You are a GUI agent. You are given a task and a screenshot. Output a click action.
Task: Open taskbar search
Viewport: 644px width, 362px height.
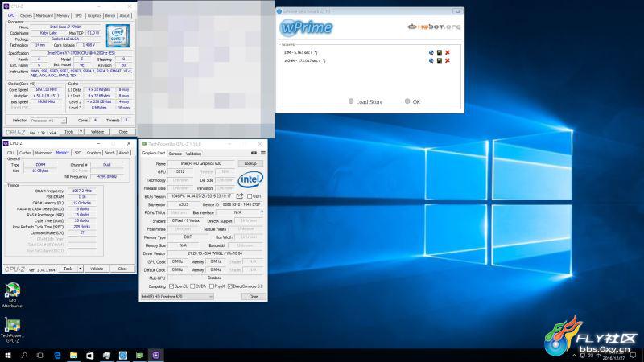tap(24, 356)
